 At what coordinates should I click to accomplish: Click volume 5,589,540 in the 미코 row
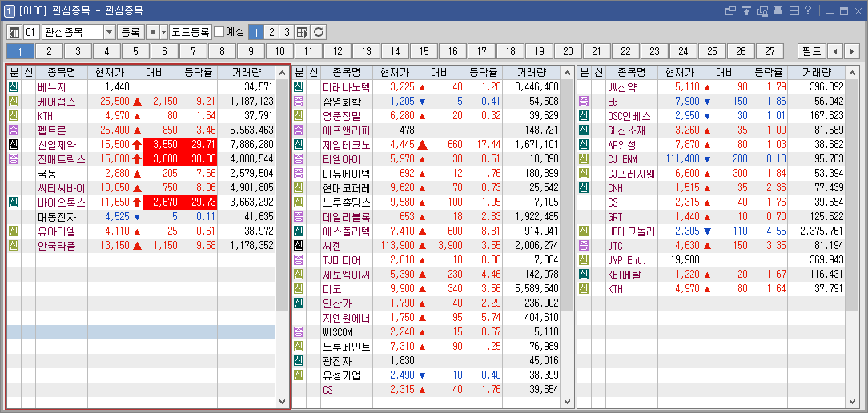pos(536,289)
